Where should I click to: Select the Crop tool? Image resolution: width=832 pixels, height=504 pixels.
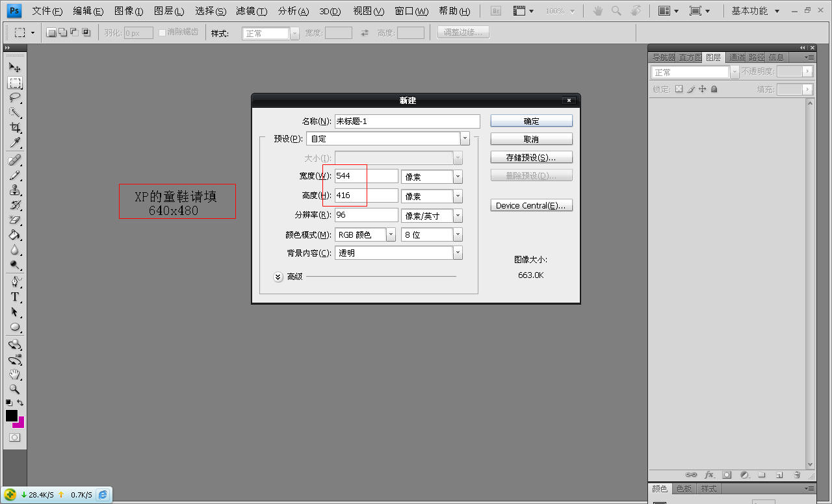(15, 128)
